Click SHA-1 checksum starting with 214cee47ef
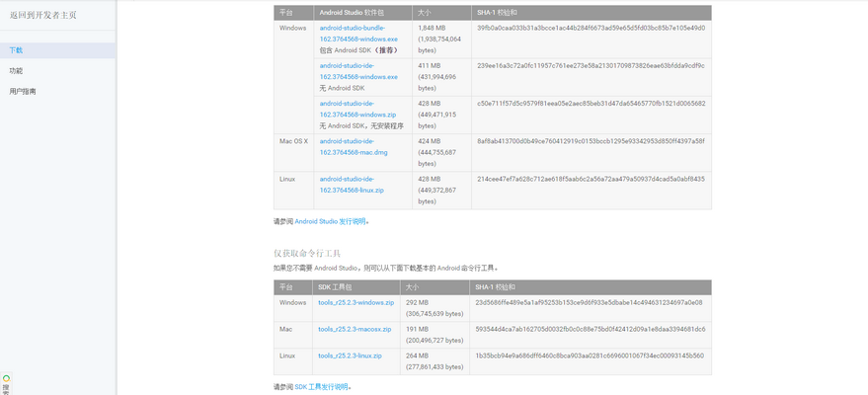This screenshot has width=868, height=395. (x=591, y=179)
